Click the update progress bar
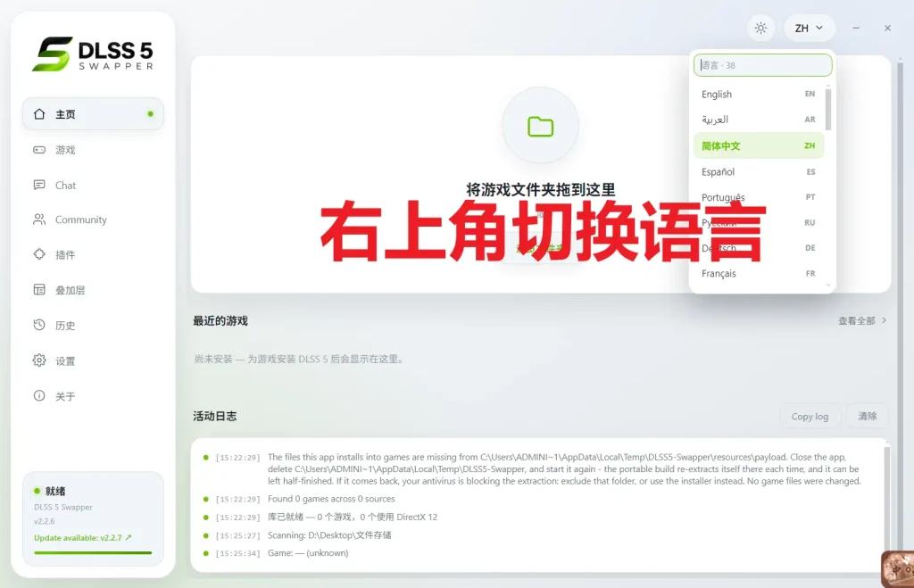The image size is (914, 588). [93, 552]
